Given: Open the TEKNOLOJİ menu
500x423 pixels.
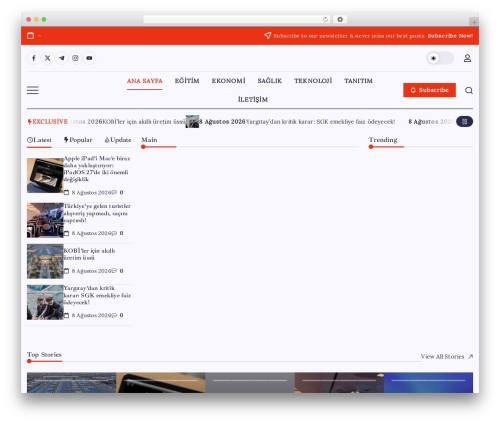Looking at the screenshot, I should click(313, 81).
